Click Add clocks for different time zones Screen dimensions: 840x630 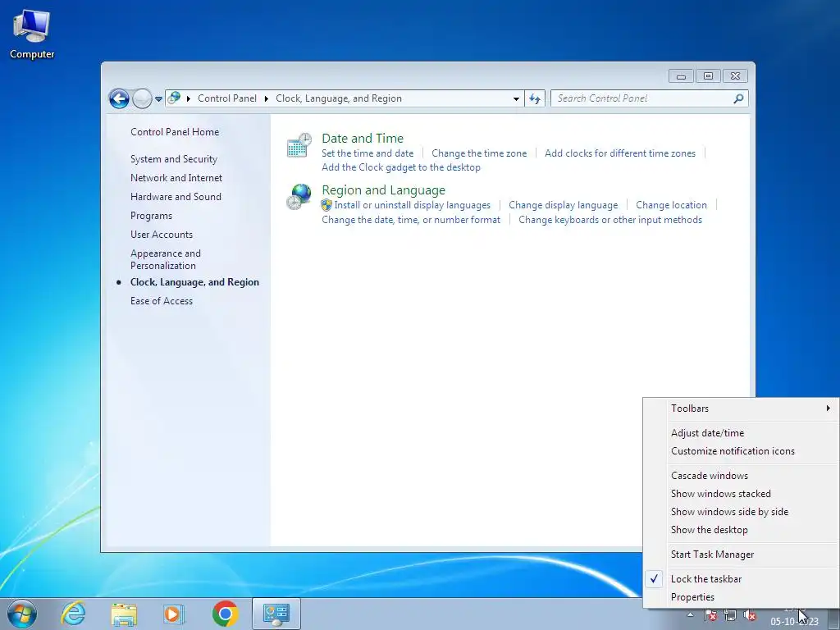(620, 153)
